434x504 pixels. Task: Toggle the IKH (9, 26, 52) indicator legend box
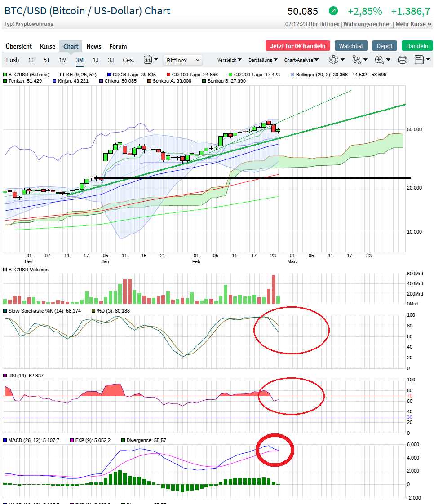[62, 75]
